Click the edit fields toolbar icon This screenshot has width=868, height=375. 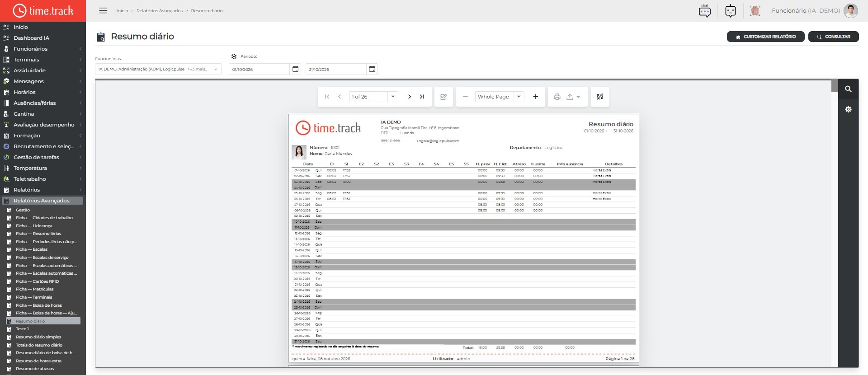pyautogui.click(x=443, y=97)
